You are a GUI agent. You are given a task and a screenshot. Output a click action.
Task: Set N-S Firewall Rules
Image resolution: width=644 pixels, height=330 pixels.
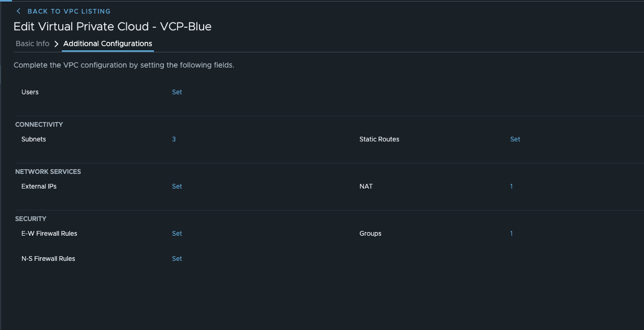coord(177,258)
